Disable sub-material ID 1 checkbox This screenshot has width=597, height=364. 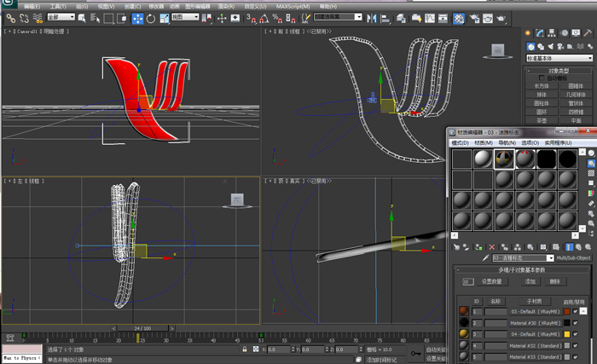click(576, 312)
